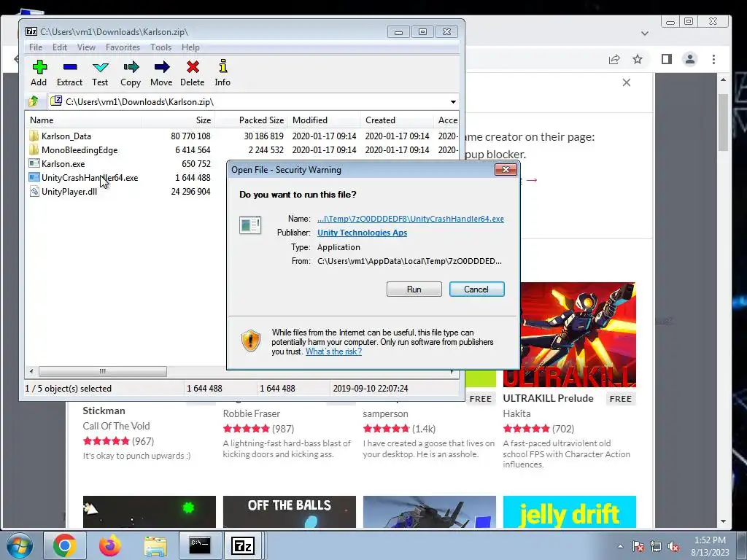Viewport: 747px width, 560px height.
Task: Click Run in the Security Warning dialog
Action: 414,289
